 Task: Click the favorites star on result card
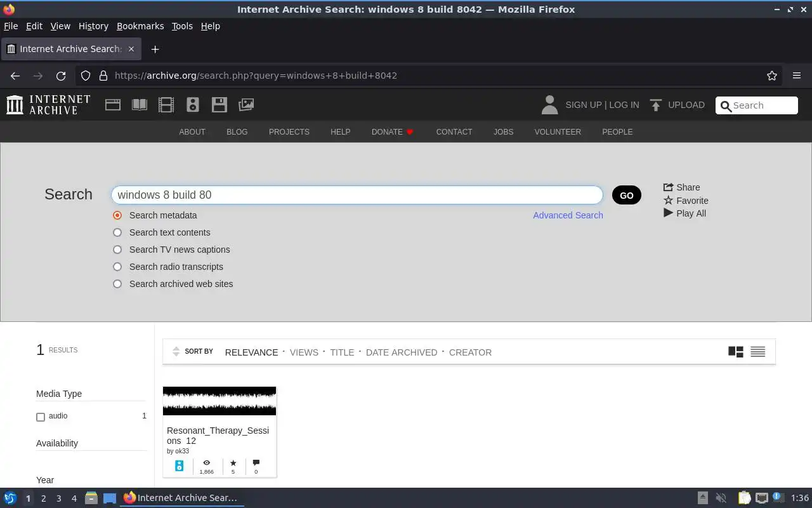(233, 463)
